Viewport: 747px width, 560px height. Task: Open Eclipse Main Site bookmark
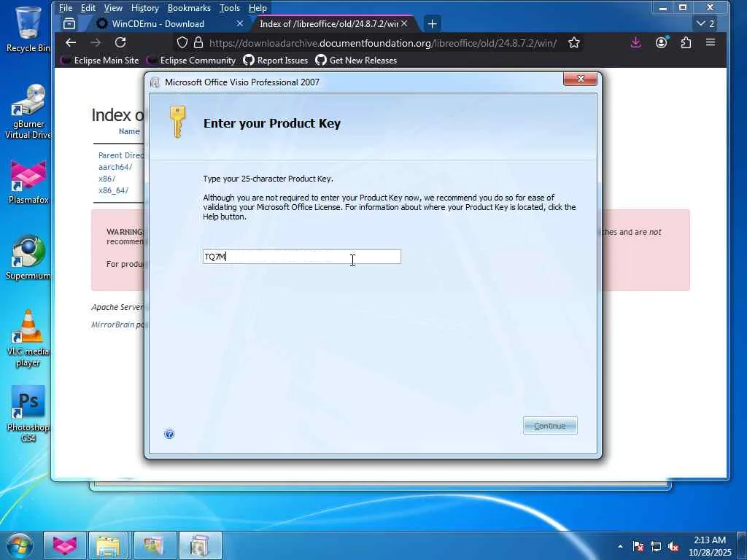99,61
